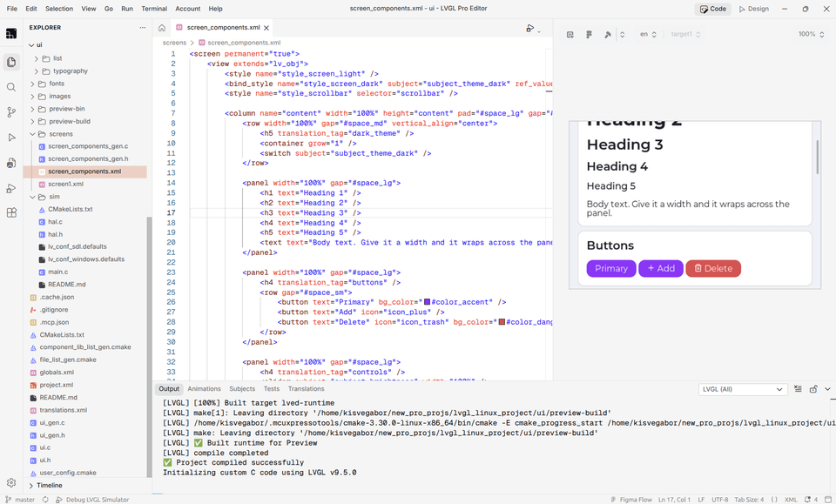The width and height of the screenshot is (836, 504).
Task: Open the Extensions view in activity bar
Action: (11, 213)
